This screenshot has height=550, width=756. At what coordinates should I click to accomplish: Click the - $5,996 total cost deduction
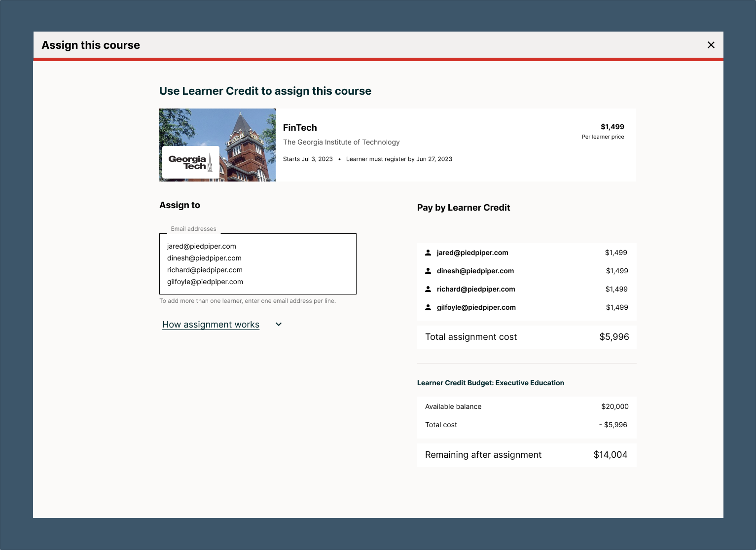pyautogui.click(x=613, y=425)
